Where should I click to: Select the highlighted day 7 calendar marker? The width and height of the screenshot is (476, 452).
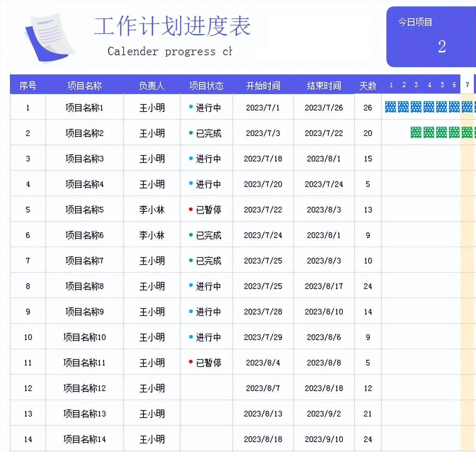point(467,85)
